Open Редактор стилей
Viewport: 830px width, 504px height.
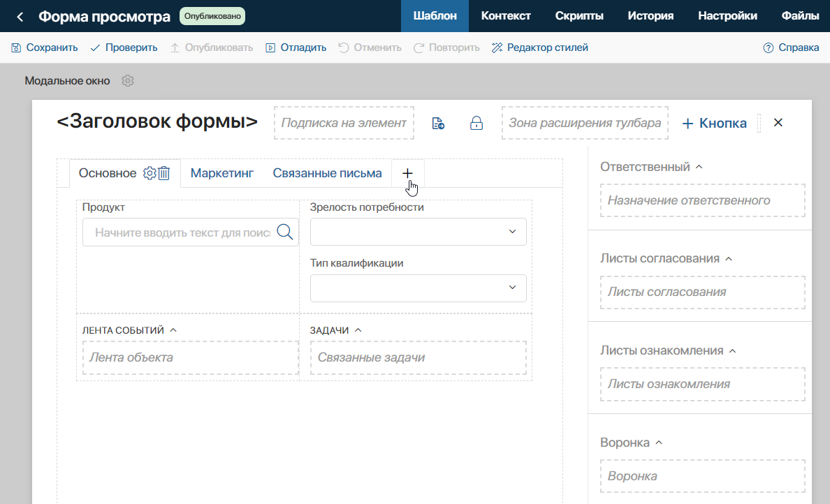tap(540, 47)
